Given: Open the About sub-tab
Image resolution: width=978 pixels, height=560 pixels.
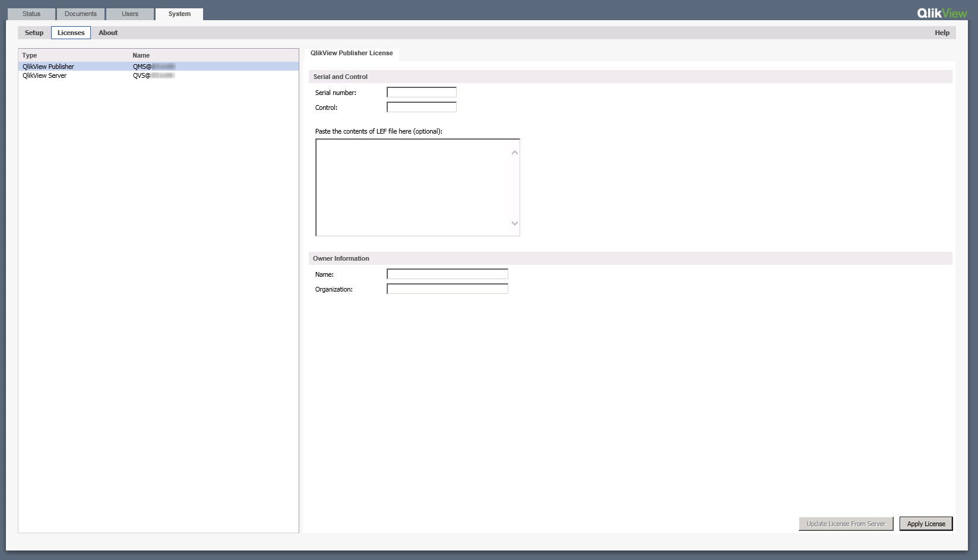Looking at the screenshot, I should [107, 33].
